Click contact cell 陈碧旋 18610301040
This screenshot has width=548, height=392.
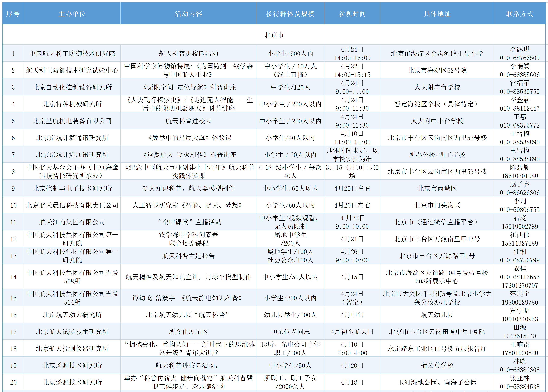520,172
